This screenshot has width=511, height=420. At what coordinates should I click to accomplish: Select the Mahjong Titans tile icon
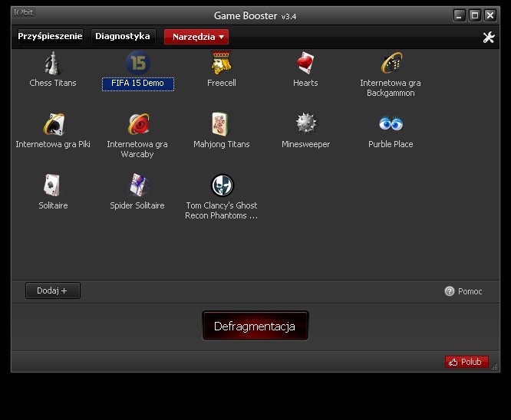pos(220,124)
